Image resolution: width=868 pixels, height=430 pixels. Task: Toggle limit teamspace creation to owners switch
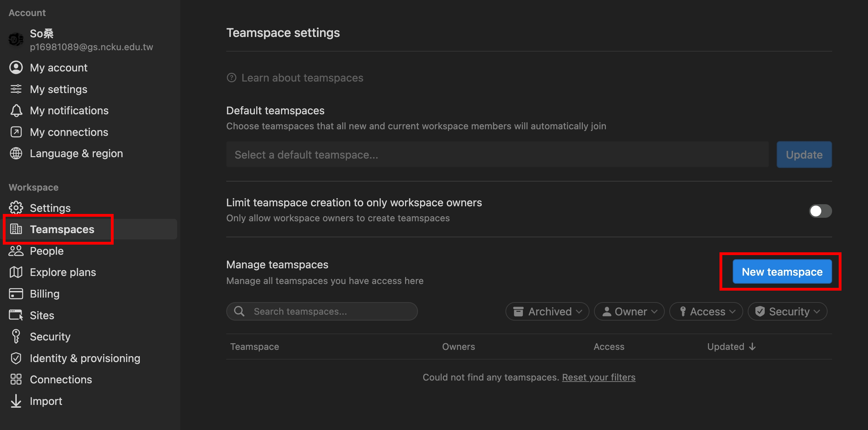click(x=820, y=211)
